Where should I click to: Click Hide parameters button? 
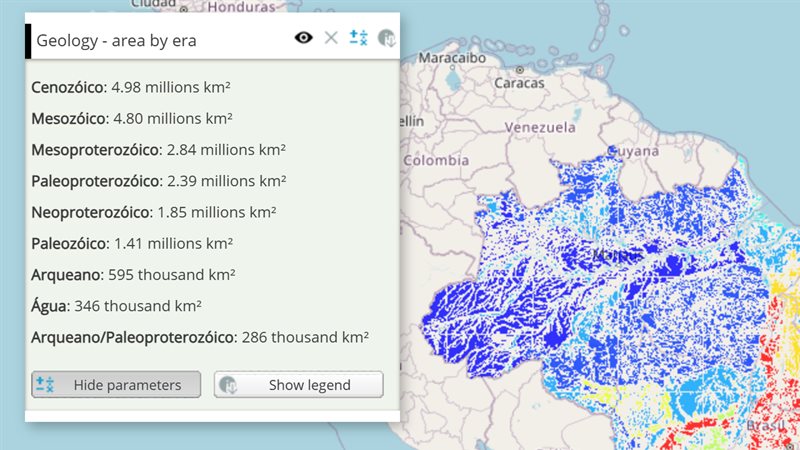[116, 384]
